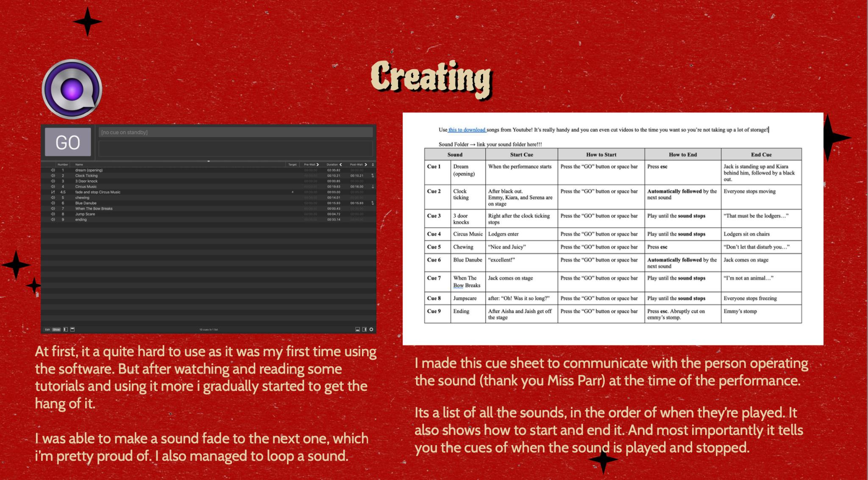Switch to Show mode
Image resolution: width=868 pixels, height=480 pixels.
pos(56,329)
